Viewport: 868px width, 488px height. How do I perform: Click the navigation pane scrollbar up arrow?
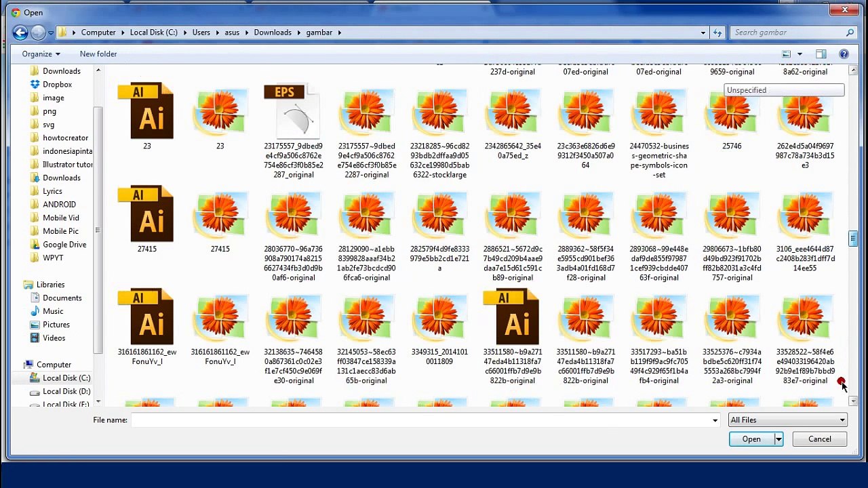coord(98,70)
